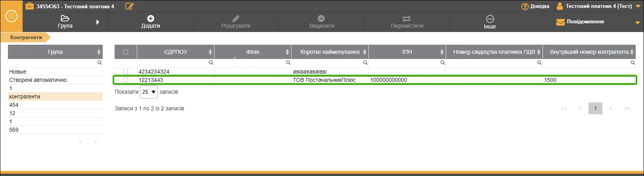Go to first page with << button
Screen dimensions: 644x176
[x=563, y=108]
